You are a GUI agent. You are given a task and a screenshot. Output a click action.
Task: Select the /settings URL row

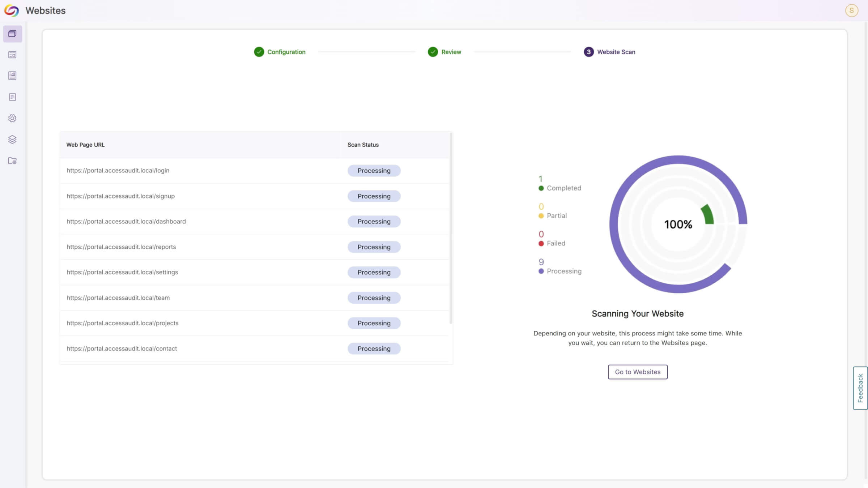click(254, 272)
